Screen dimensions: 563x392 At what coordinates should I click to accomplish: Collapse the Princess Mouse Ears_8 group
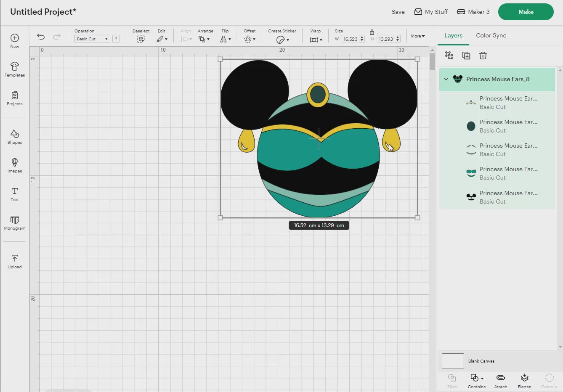446,79
